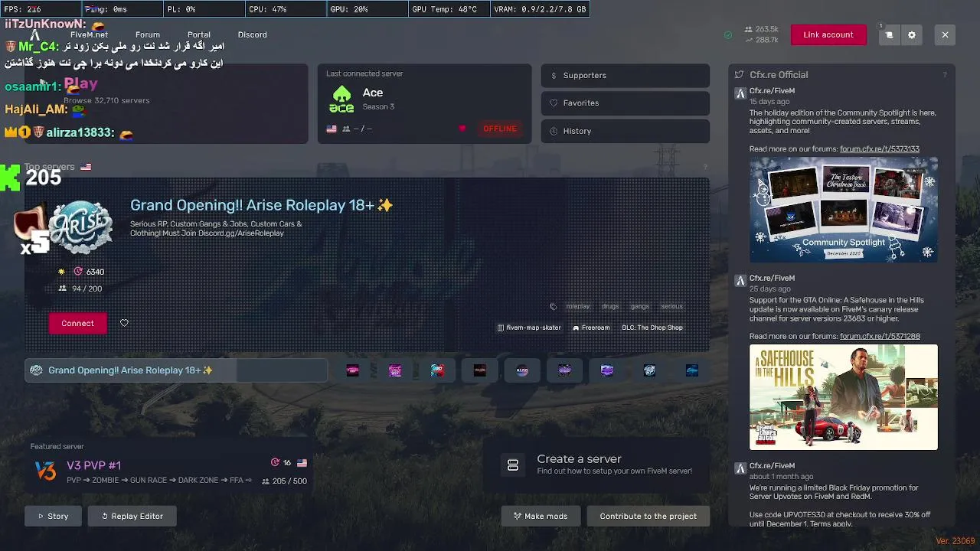Open the Portal navigation link
Viewport: 980px width, 551px height.
(199, 34)
